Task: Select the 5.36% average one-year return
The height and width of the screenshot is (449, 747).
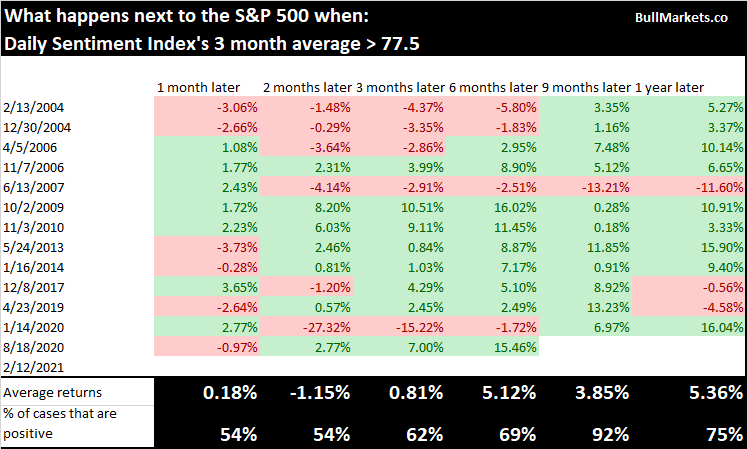Action: pyautogui.click(x=710, y=391)
